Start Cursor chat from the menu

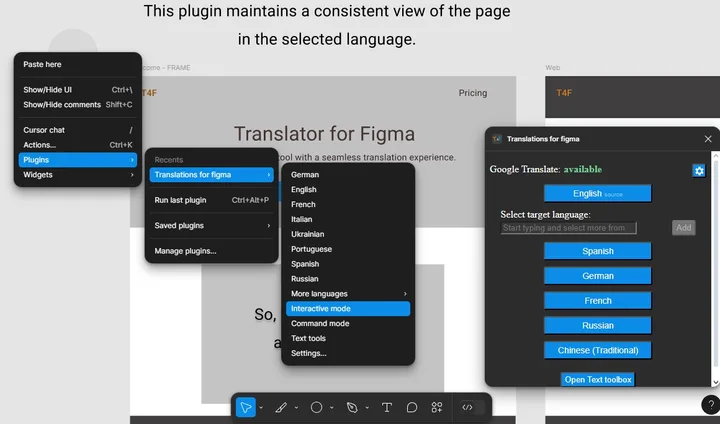tap(78, 130)
